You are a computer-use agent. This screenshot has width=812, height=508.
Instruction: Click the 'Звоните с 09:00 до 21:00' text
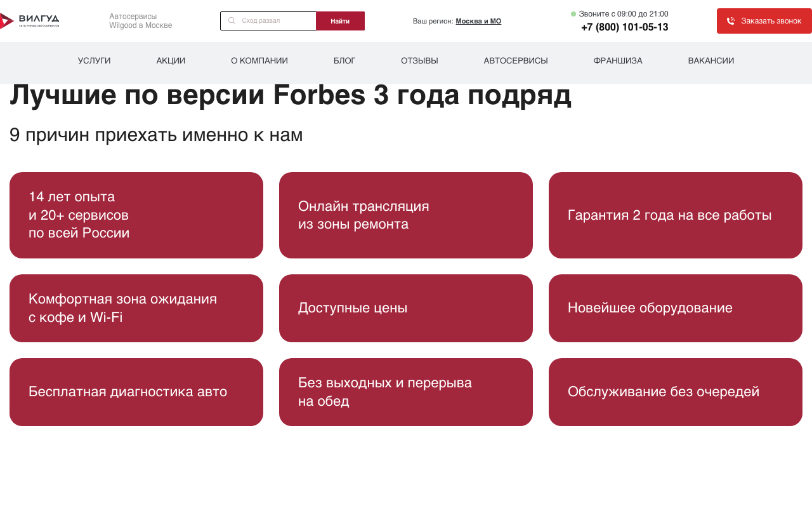pos(624,14)
